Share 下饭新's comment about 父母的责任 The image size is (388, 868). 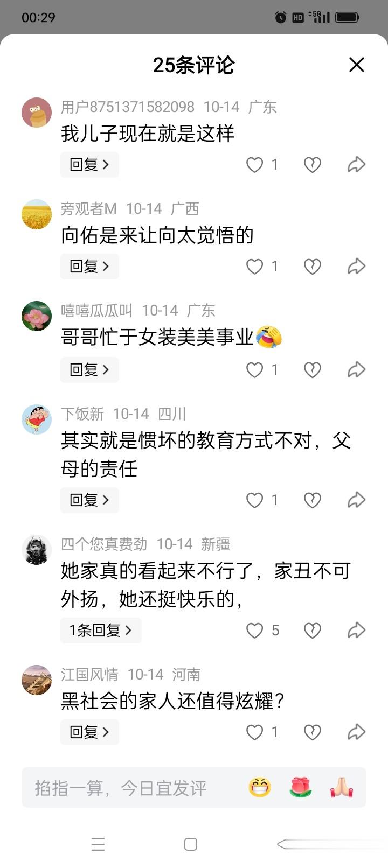tap(356, 500)
